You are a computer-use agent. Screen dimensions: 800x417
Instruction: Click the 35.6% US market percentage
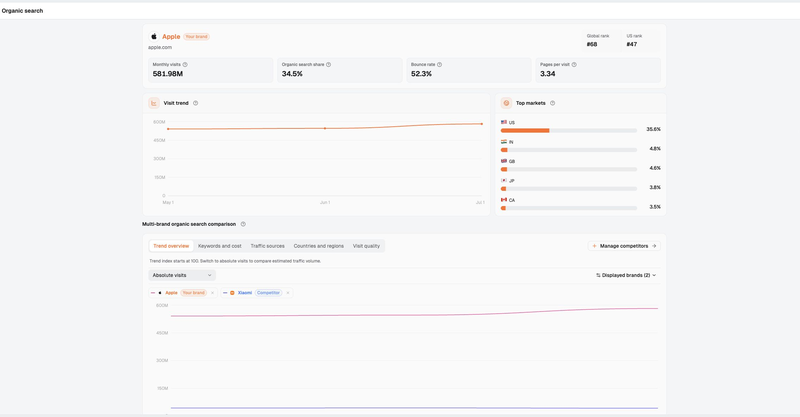pos(654,130)
